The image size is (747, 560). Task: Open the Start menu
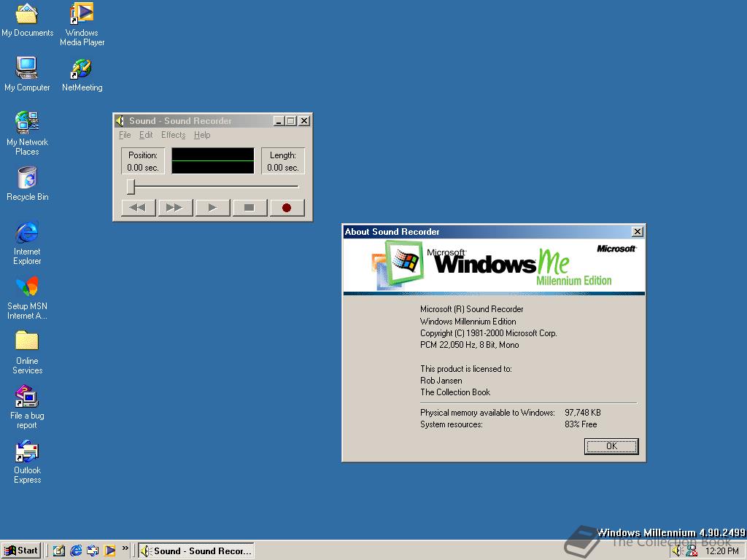pos(21,551)
